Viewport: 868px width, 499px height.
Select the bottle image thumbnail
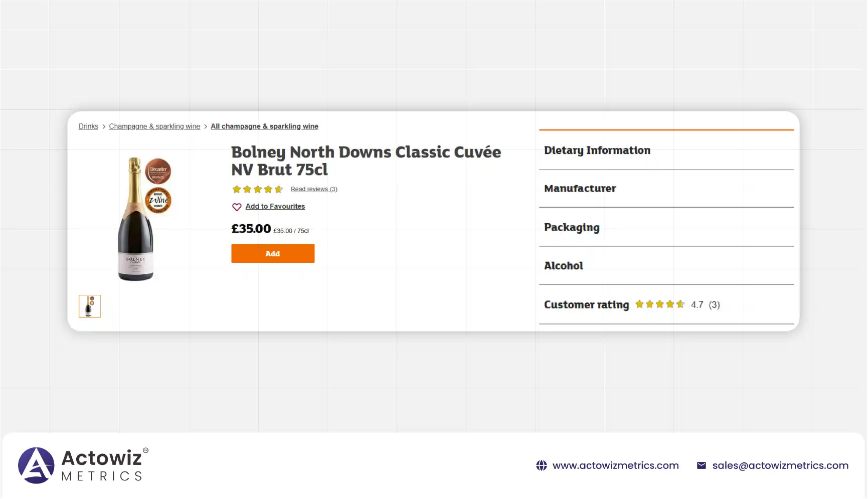click(x=90, y=306)
